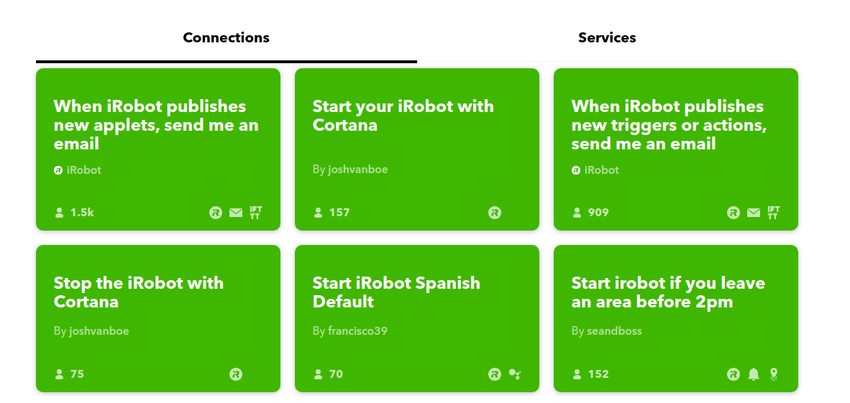The height and width of the screenshot is (403, 850).
Task: Open 'Stop the iRobot with Cortana' applet
Action: (x=139, y=292)
